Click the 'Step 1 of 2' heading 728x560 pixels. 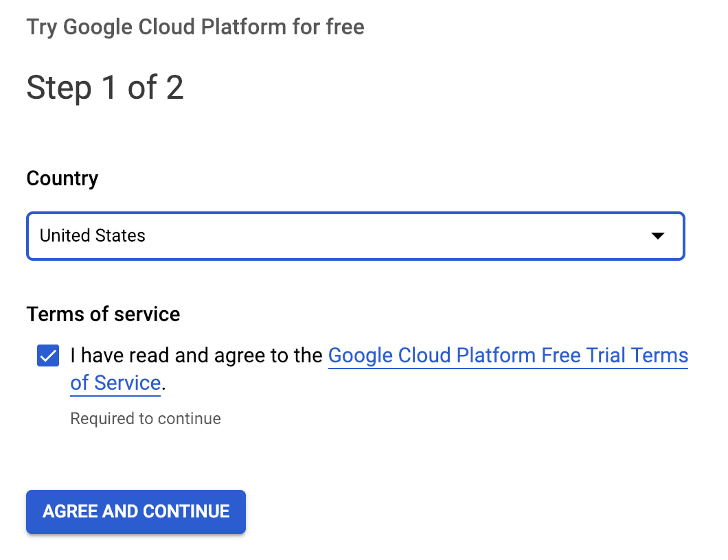(x=105, y=86)
